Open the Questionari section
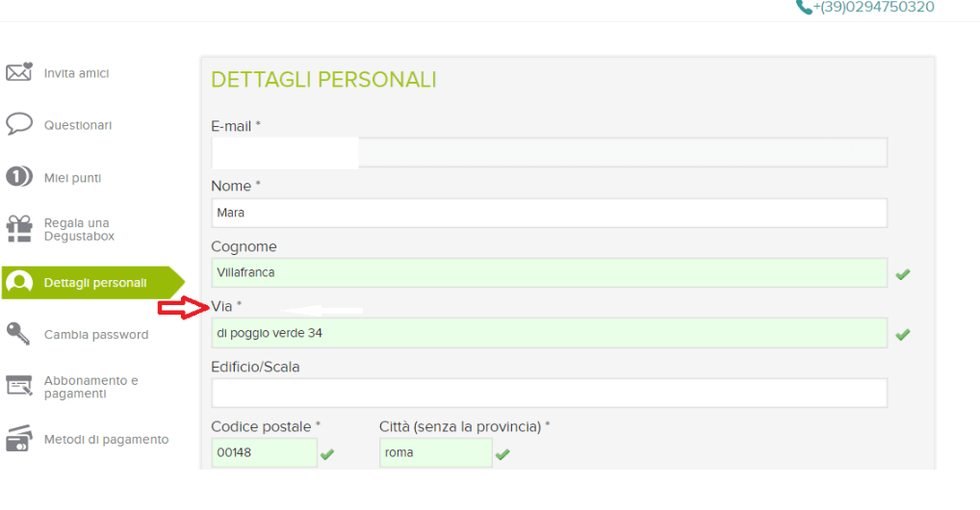This screenshot has height=510, width=980. click(78, 125)
